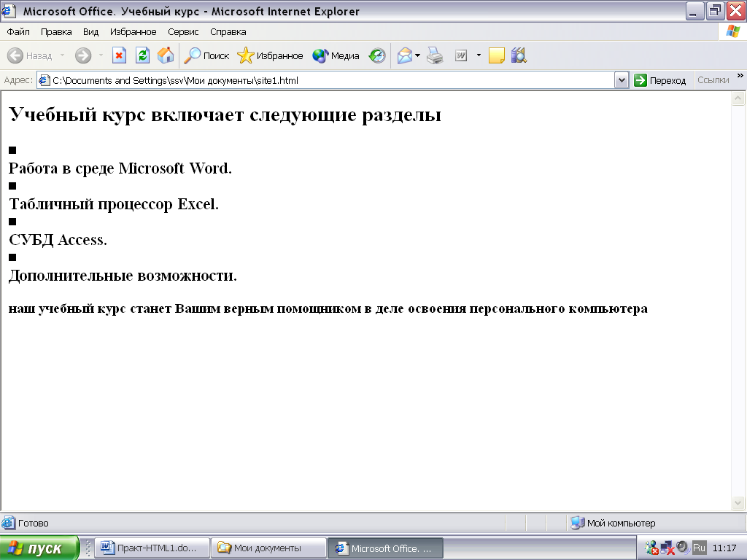Click the Internet Explorer title bar icon
The width and height of the screenshot is (747, 560).
click(x=9, y=10)
